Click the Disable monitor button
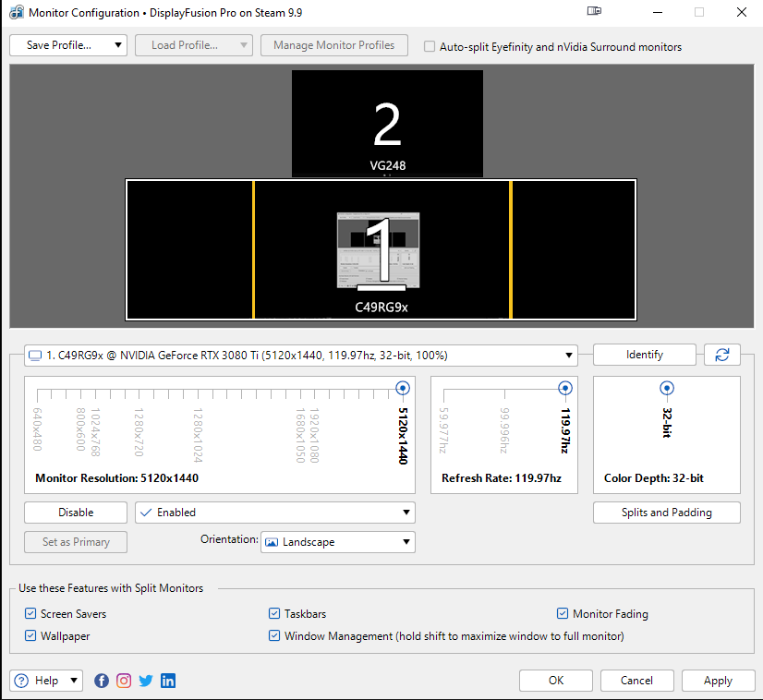Viewport: 763px width, 700px height. [x=76, y=513]
